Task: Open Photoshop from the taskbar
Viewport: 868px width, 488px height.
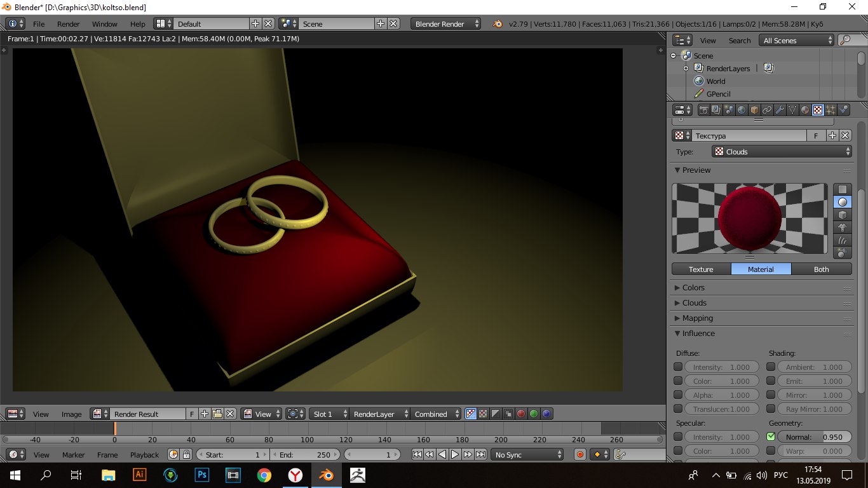Action: (202, 475)
